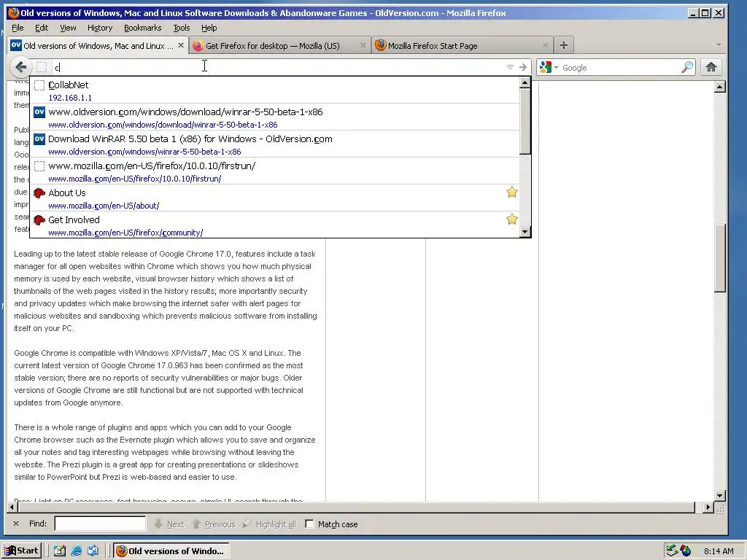
Task: Click the magnifying glass search icon
Action: click(x=687, y=67)
